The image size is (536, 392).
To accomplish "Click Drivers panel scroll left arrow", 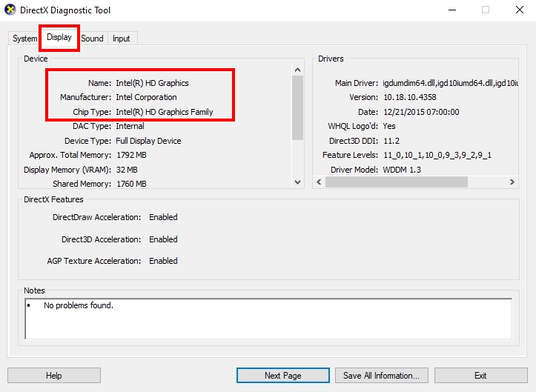I will 319,182.
